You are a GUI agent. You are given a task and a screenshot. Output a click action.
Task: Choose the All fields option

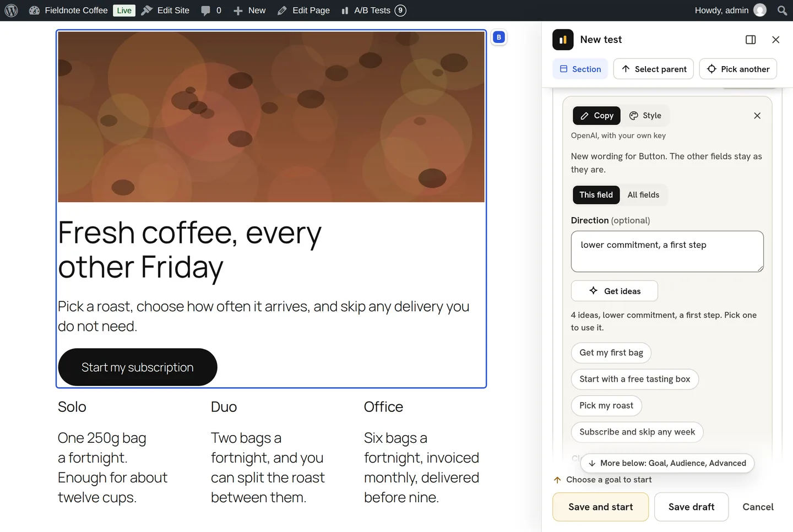tap(643, 195)
